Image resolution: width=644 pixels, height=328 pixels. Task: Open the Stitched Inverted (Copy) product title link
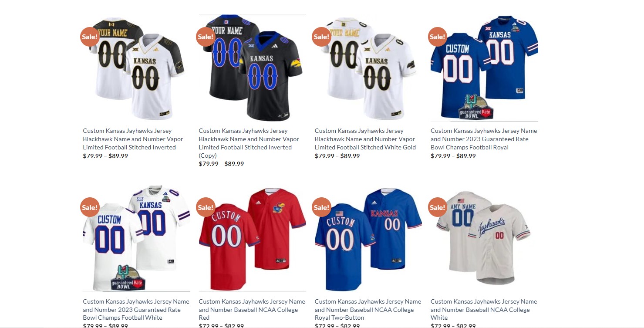[x=249, y=143]
